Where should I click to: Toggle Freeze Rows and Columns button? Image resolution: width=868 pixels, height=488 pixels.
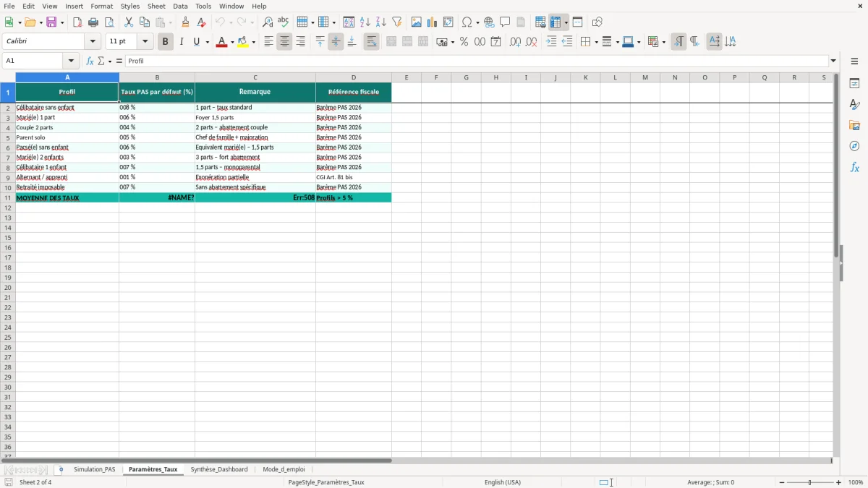point(556,22)
